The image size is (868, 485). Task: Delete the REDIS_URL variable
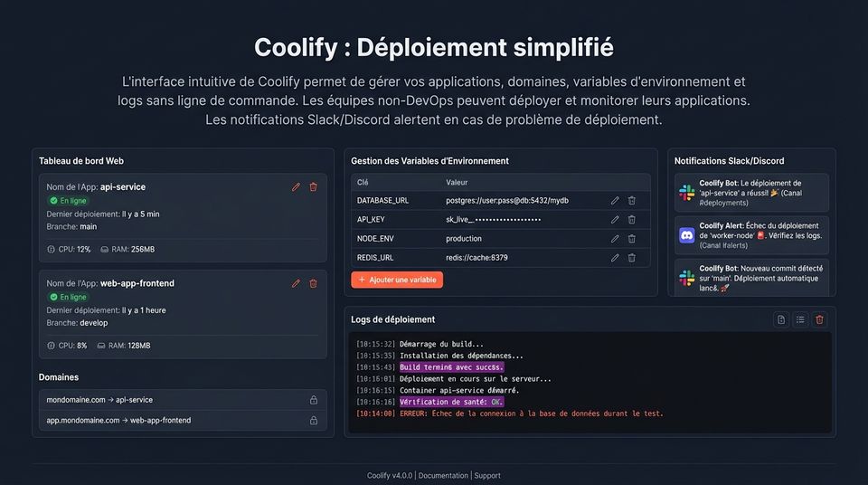[632, 258]
